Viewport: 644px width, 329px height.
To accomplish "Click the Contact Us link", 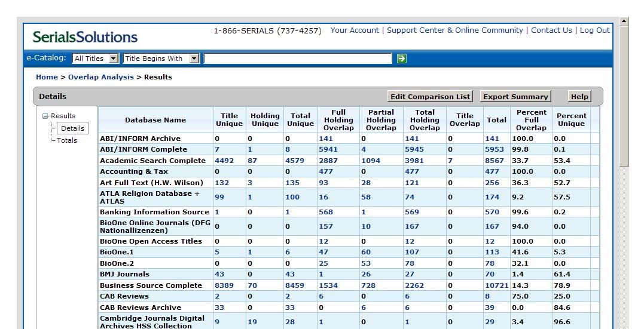I will (x=551, y=30).
